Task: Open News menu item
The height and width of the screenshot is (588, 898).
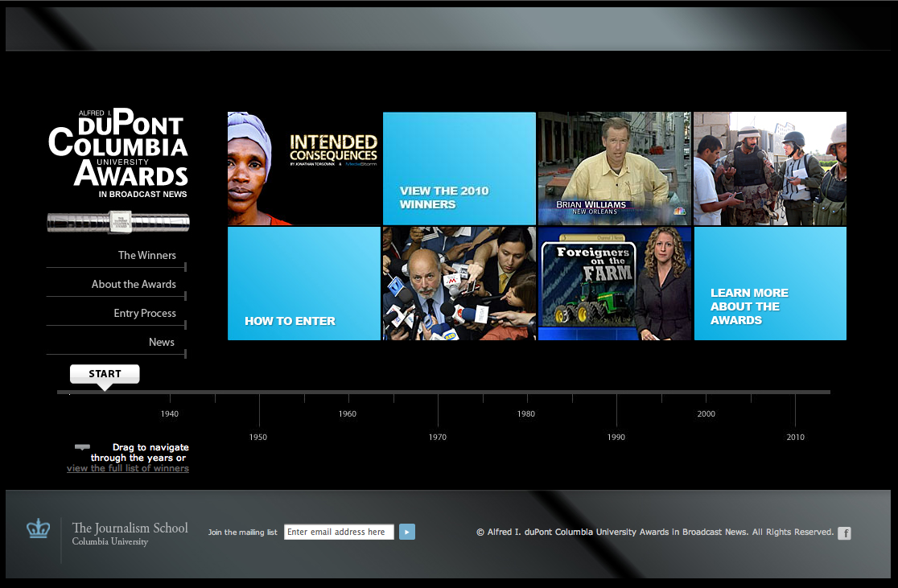Action: click(162, 342)
